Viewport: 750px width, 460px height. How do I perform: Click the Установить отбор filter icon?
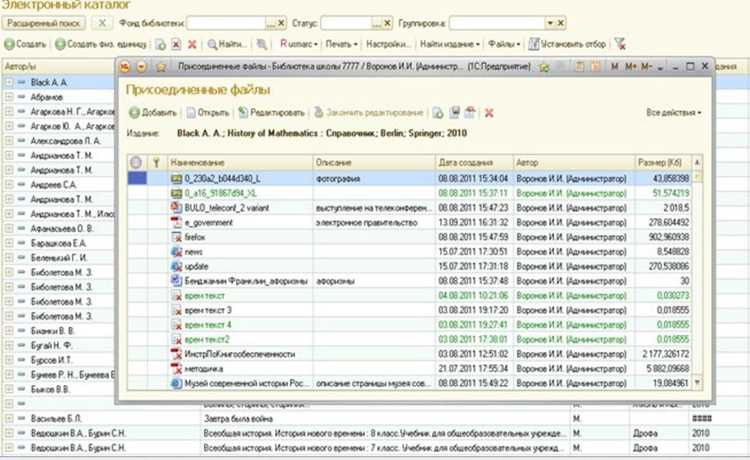click(534, 44)
